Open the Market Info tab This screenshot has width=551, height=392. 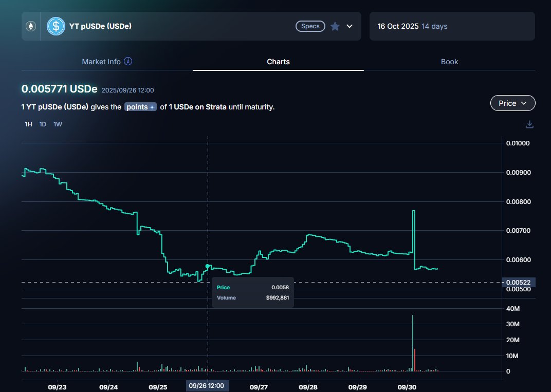tap(101, 62)
